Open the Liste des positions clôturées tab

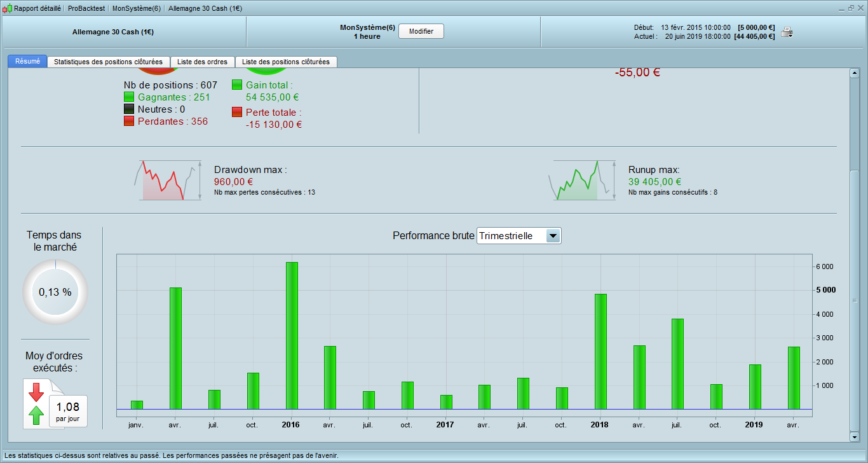tap(286, 62)
